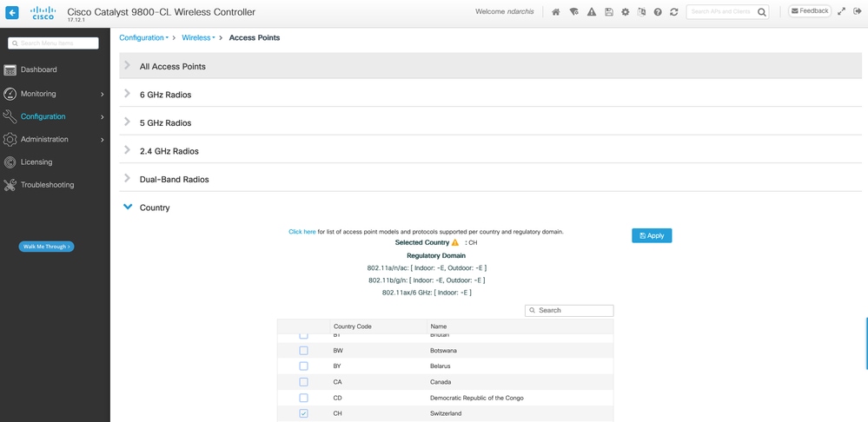Screen dimensions: 868x422
Task: Click the Configuration wrench icon
Action: (x=10, y=116)
